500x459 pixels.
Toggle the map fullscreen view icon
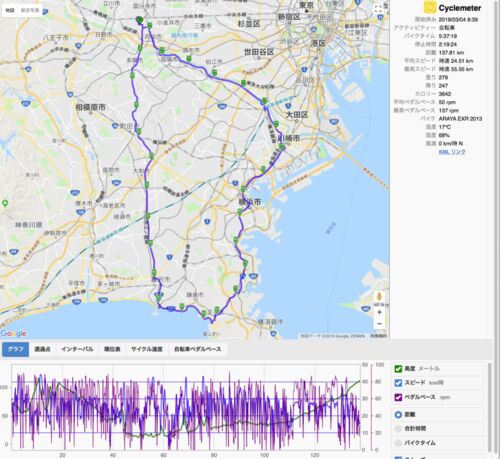point(378,9)
